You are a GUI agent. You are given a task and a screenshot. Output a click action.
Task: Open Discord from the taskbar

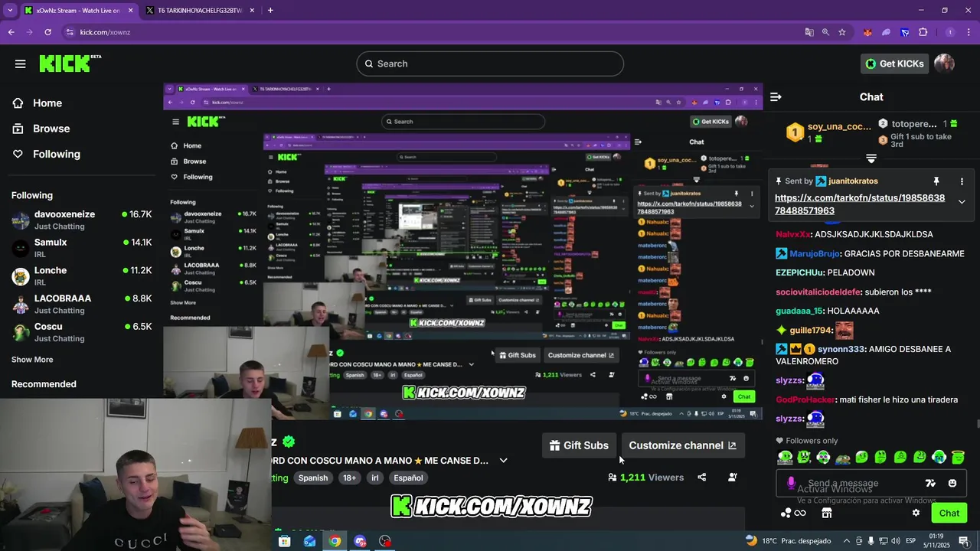coord(360,541)
